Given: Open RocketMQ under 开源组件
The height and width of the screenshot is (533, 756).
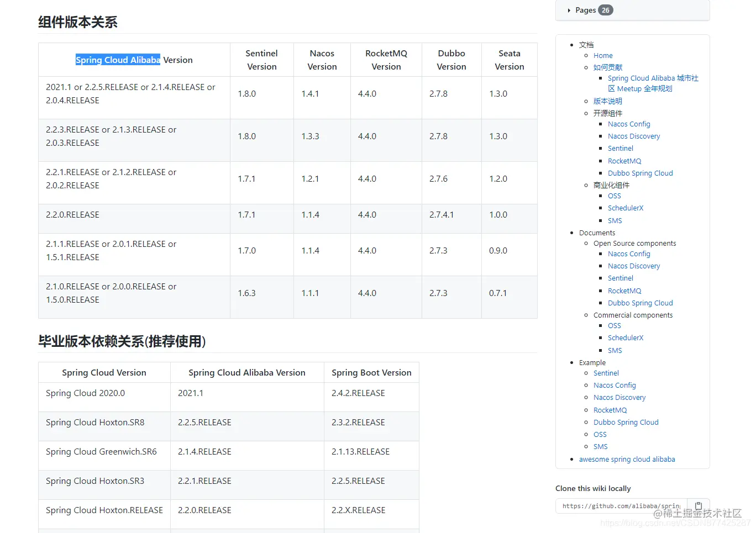Looking at the screenshot, I should tap(624, 161).
